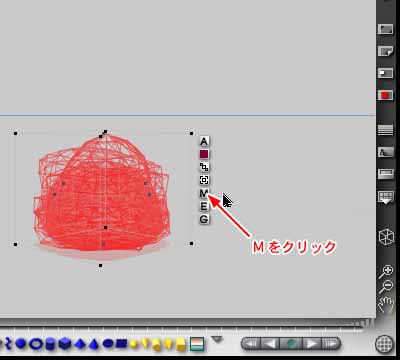Select the hand pan tool
The width and height of the screenshot is (400, 360).
(x=386, y=304)
